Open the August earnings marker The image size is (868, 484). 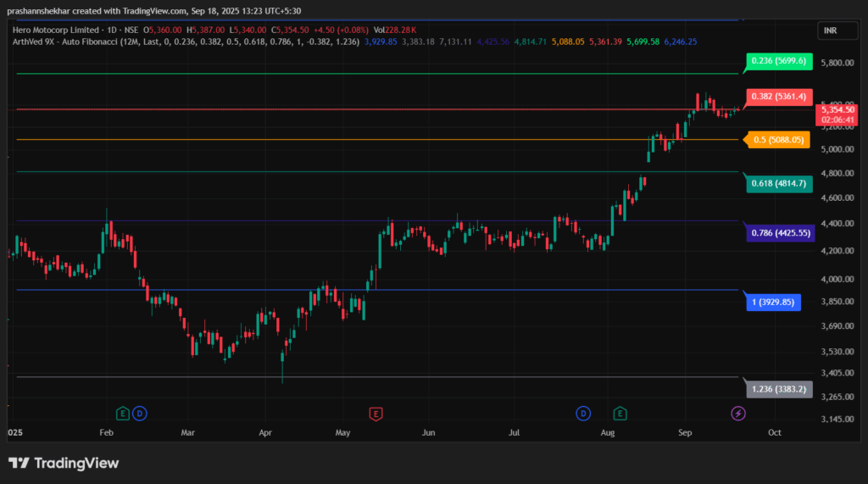tap(620, 413)
